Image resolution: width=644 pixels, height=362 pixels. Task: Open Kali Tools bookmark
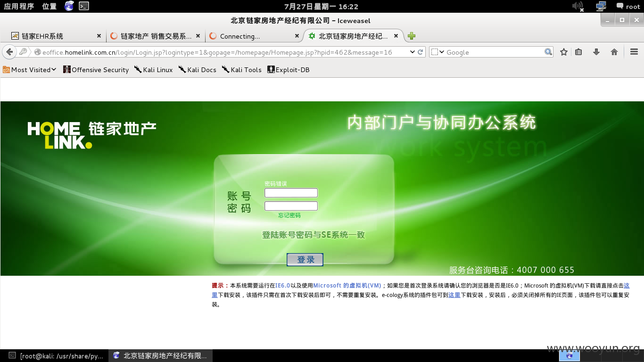pyautogui.click(x=242, y=70)
